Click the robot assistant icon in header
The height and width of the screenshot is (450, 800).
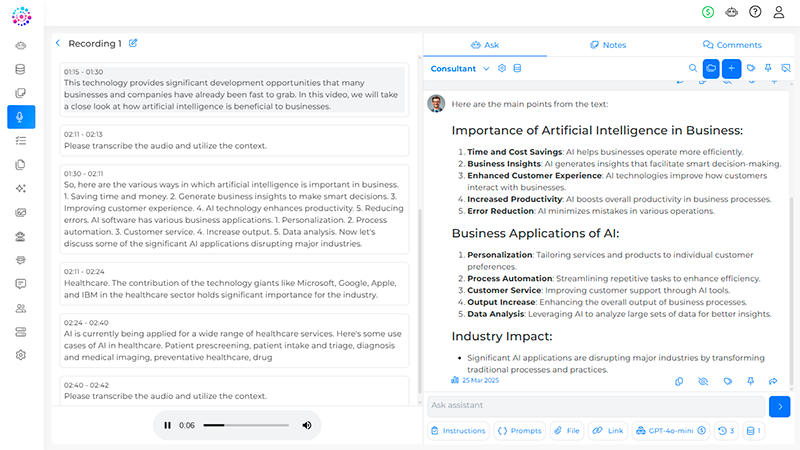click(732, 12)
